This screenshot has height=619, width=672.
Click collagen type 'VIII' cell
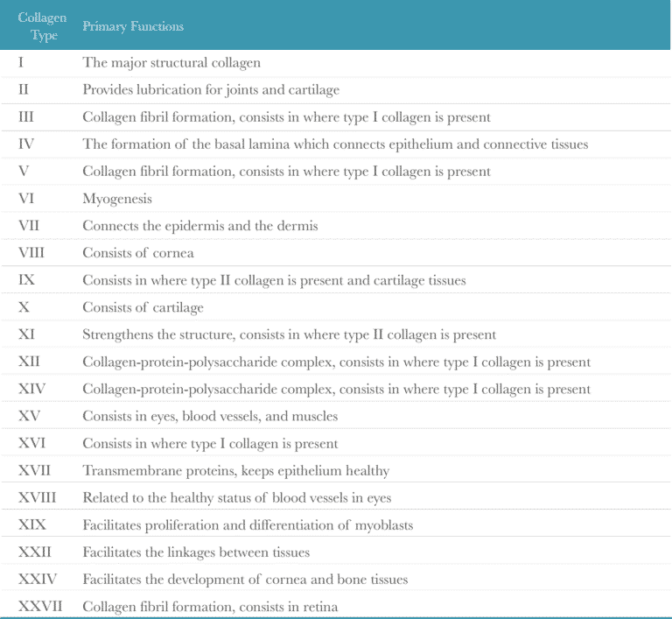click(31, 253)
